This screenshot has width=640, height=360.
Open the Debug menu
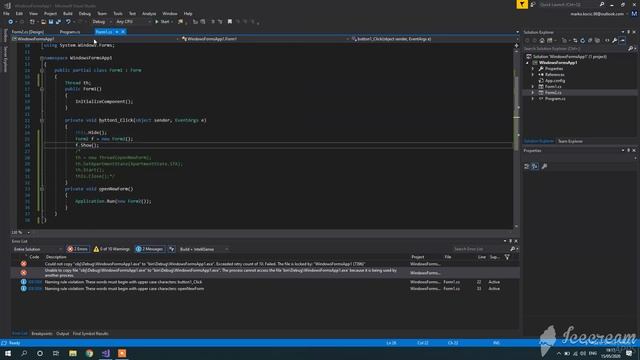[x=84, y=13]
